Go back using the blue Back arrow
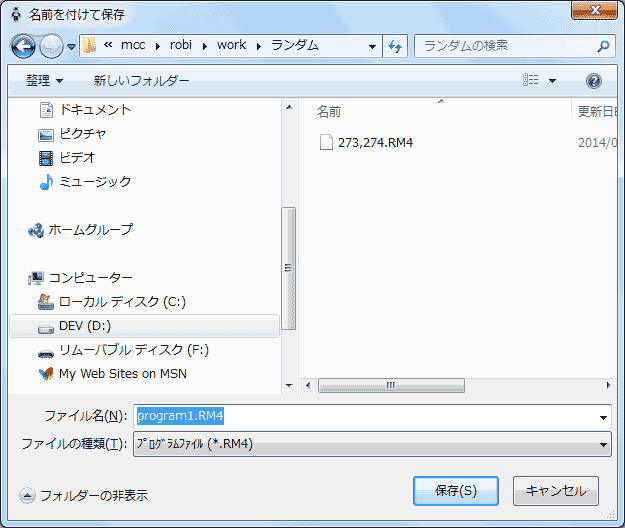Screen dimensions: 625x528 [23, 47]
